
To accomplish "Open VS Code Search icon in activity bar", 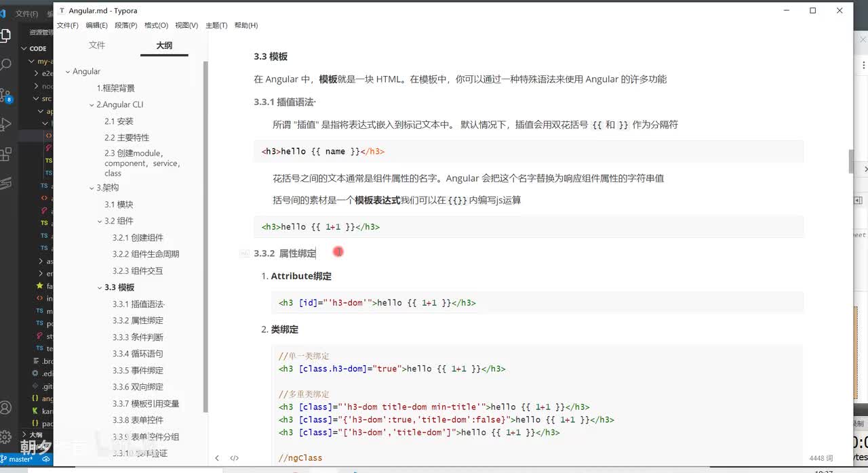I will [x=5, y=65].
